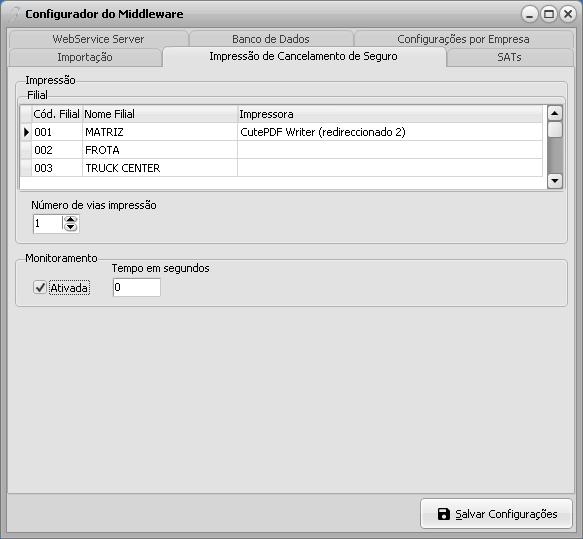583x539 pixels.
Task: Click the Tempo em segundos input field
Action: (137, 287)
